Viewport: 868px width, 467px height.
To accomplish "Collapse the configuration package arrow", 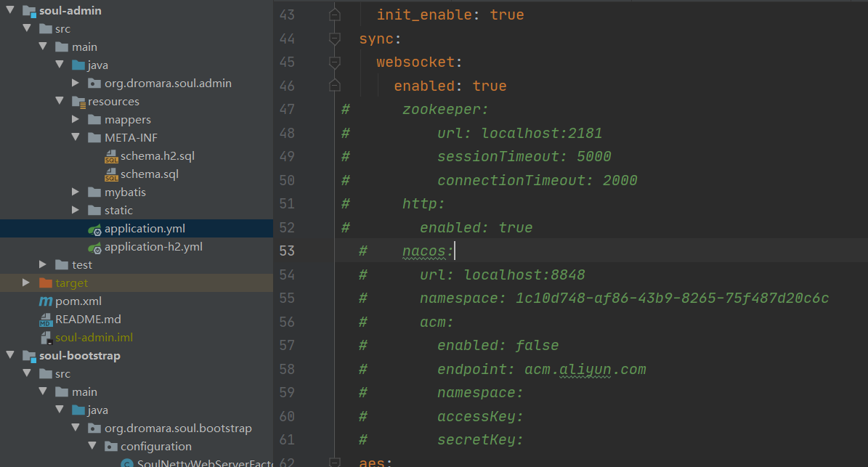I will 92,446.
